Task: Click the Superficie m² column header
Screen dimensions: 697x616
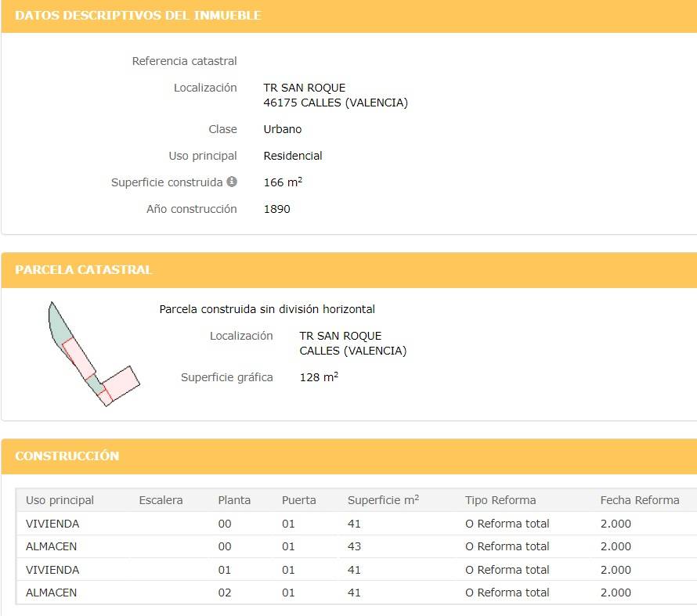Action: [383, 500]
